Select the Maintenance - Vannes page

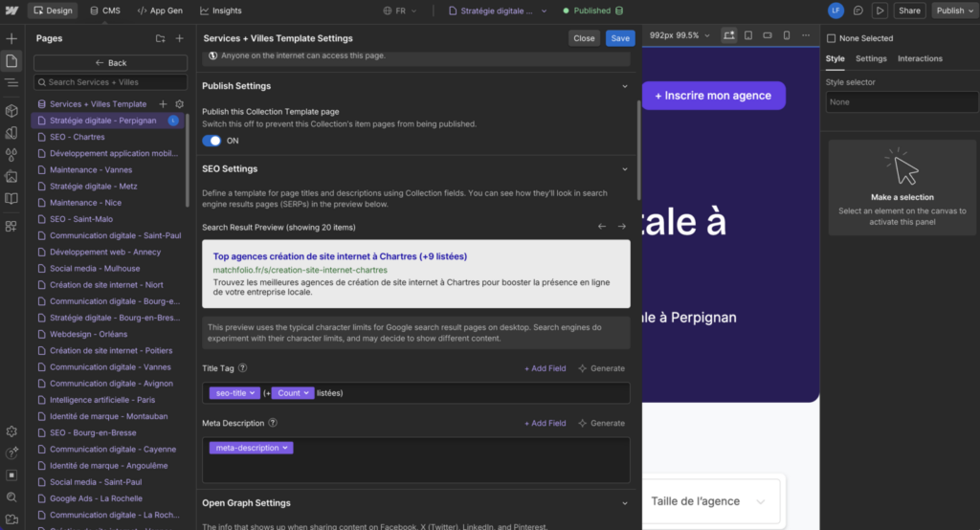pos(91,170)
